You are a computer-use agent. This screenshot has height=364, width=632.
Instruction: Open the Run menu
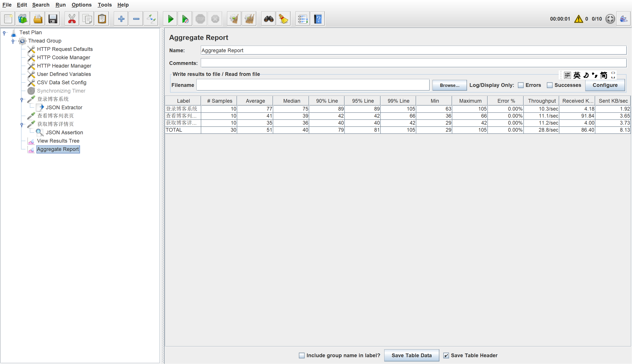[x=60, y=5]
